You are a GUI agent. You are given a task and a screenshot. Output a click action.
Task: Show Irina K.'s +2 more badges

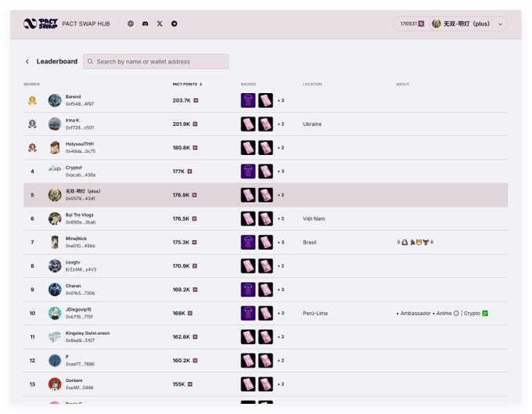pos(281,124)
